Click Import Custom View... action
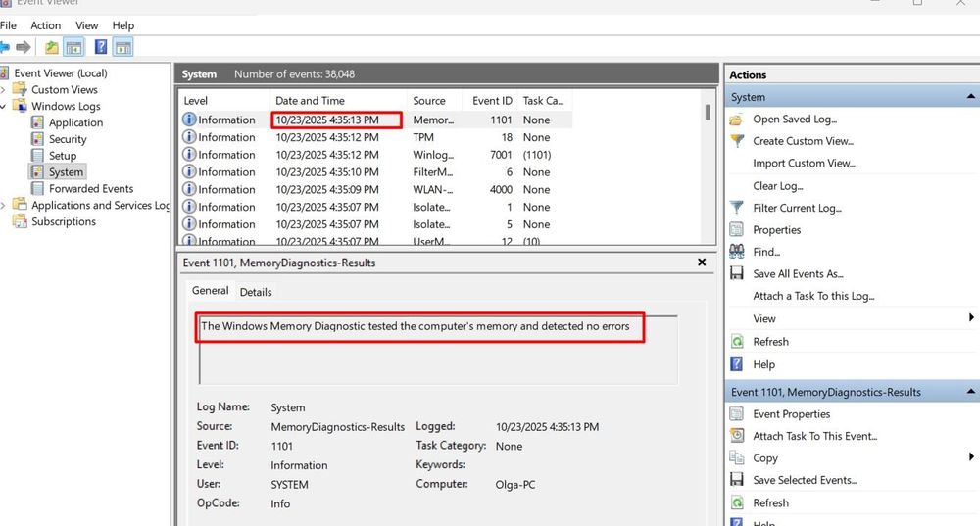Image resolution: width=980 pixels, height=526 pixels. [x=804, y=163]
